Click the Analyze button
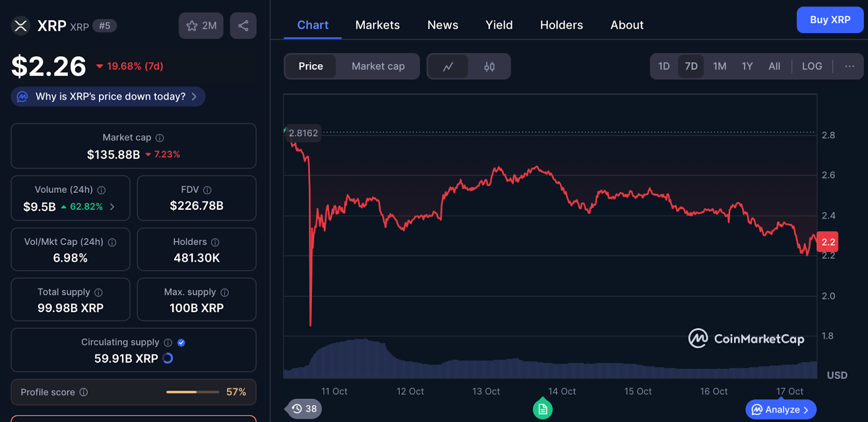This screenshot has width=868, height=422. [781, 410]
